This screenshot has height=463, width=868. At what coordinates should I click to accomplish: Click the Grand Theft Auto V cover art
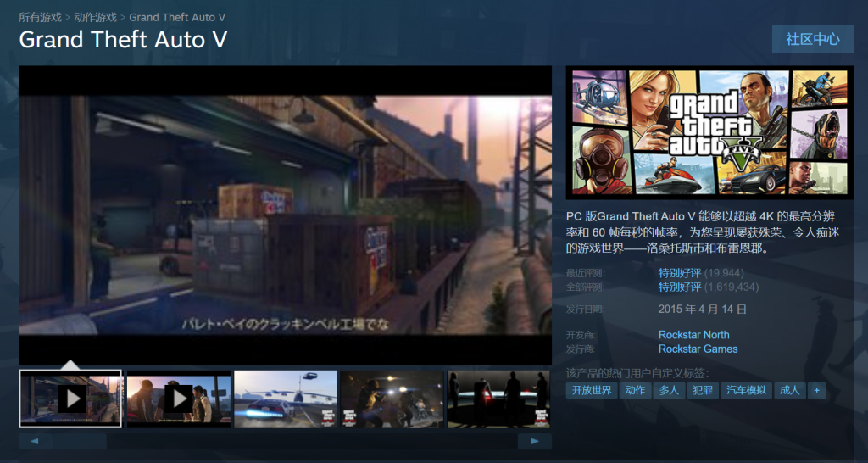pyautogui.click(x=709, y=131)
